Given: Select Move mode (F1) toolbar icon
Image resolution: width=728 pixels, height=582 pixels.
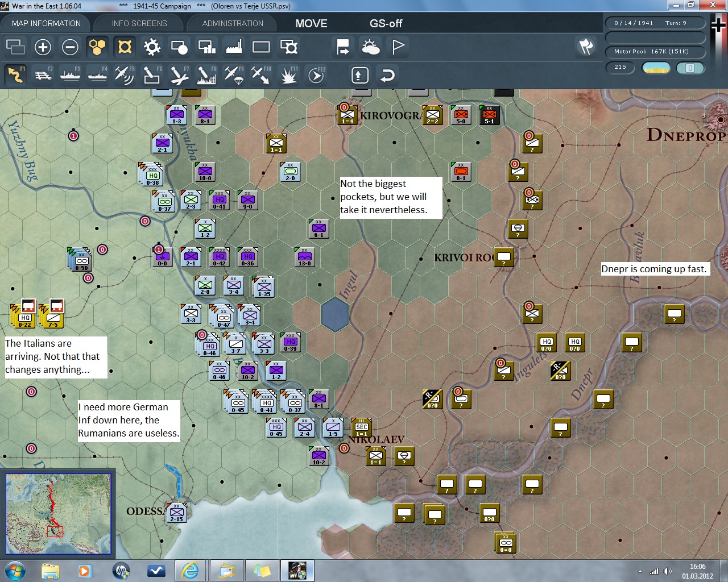Looking at the screenshot, I should (x=15, y=75).
